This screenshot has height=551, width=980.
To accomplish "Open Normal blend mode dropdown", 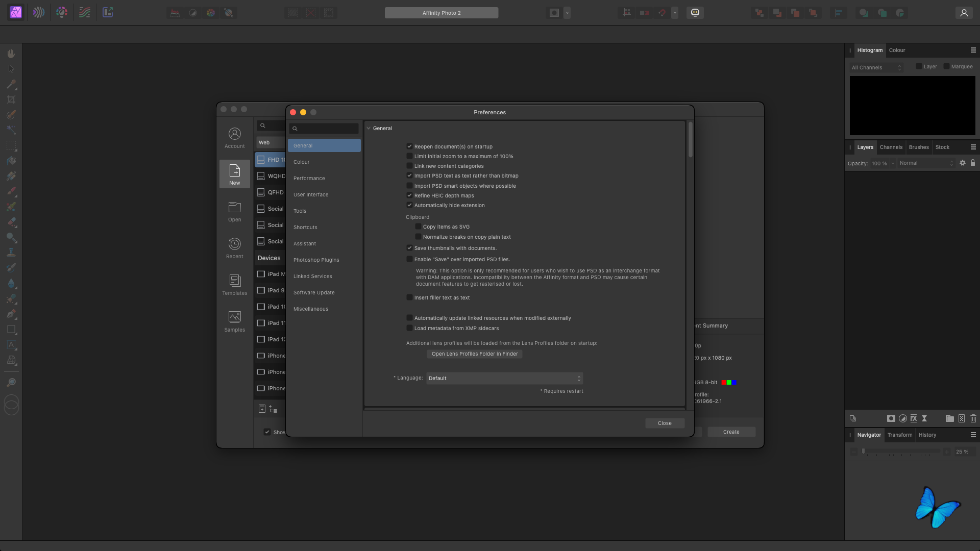I will 926,163.
